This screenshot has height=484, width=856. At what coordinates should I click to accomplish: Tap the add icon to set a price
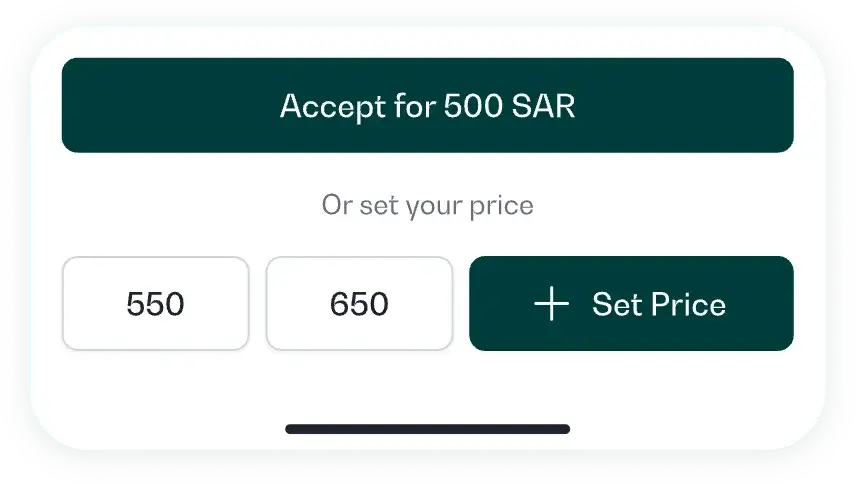551,304
